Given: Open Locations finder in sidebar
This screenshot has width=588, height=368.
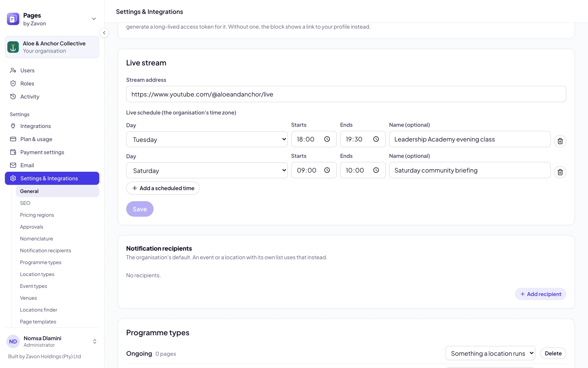Looking at the screenshot, I should coord(57,310).
